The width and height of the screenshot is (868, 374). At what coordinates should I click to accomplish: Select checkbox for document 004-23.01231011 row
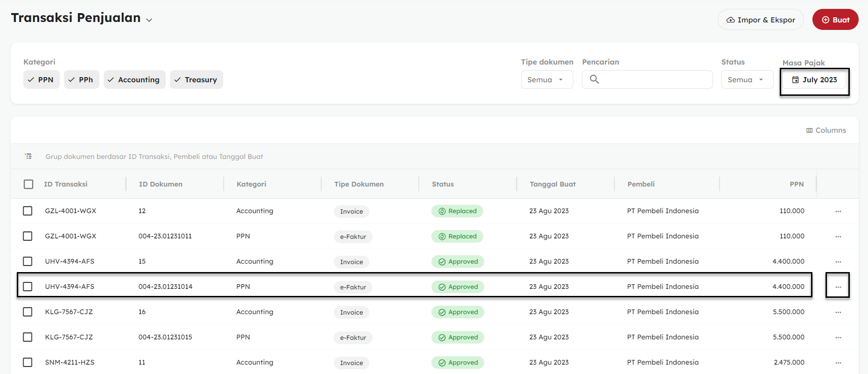[x=28, y=236]
